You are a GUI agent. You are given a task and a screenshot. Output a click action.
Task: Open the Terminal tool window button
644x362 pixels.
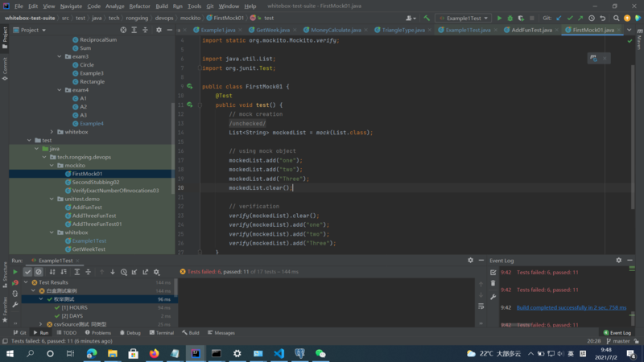pos(161,332)
